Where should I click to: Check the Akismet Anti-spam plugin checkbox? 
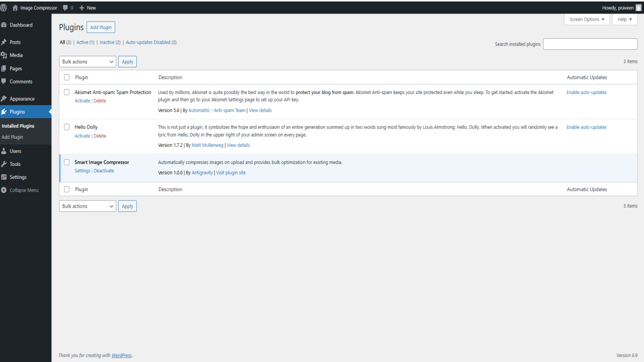tap(66, 93)
